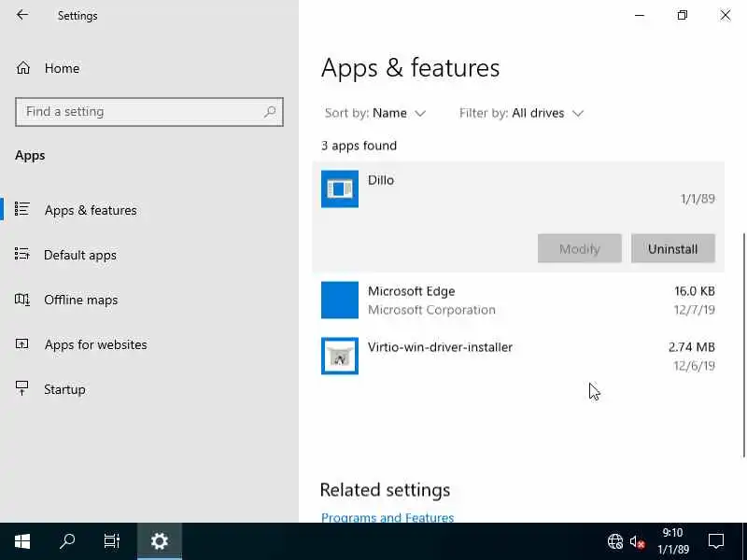Click the Microsoft Corporation publisher text
747x560 pixels.
[431, 310]
